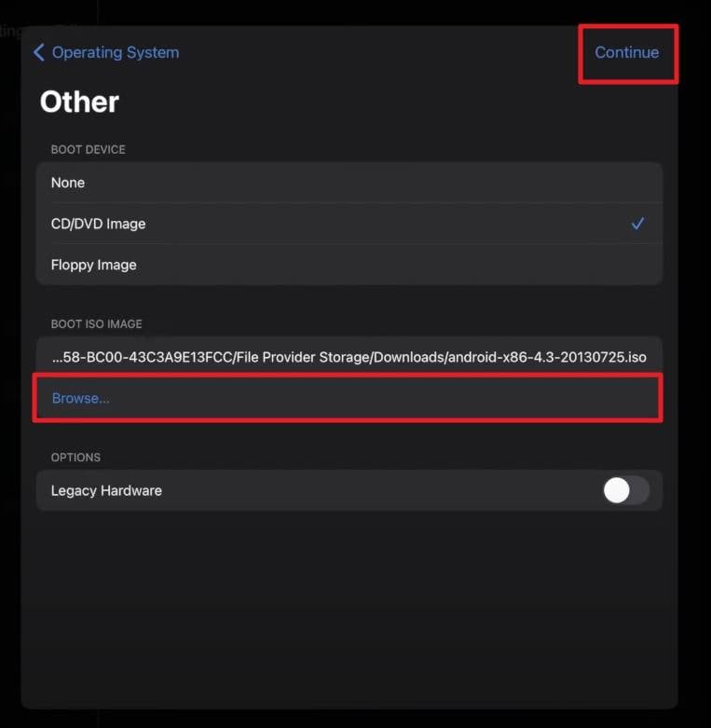711x728 pixels.
Task: Click the partially hidden text behind the sheet
Action: click(x=11, y=30)
